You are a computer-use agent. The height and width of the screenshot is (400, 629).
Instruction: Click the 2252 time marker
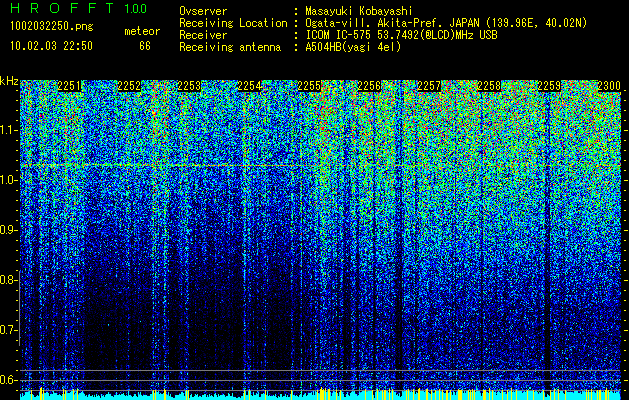tap(130, 86)
